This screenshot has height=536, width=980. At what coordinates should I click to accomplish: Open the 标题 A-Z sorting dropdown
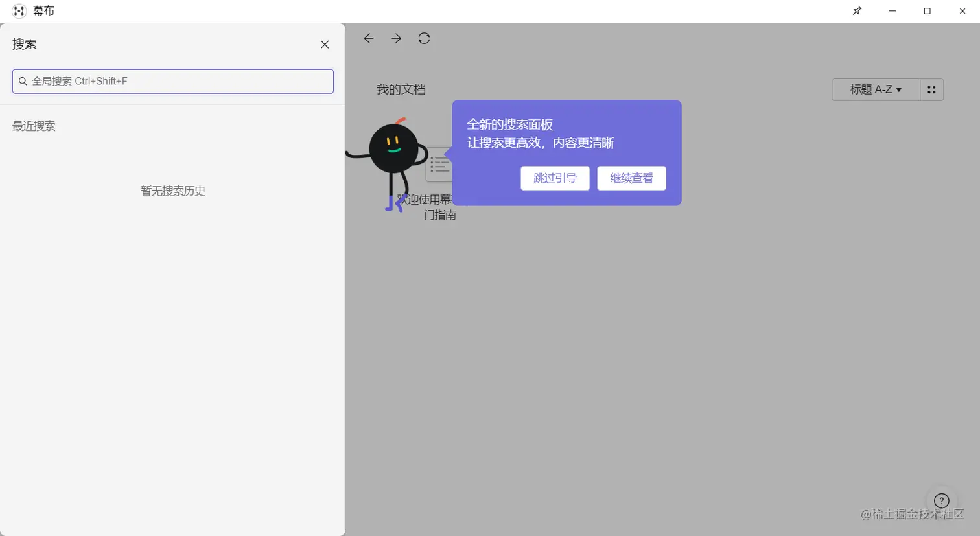tap(875, 89)
